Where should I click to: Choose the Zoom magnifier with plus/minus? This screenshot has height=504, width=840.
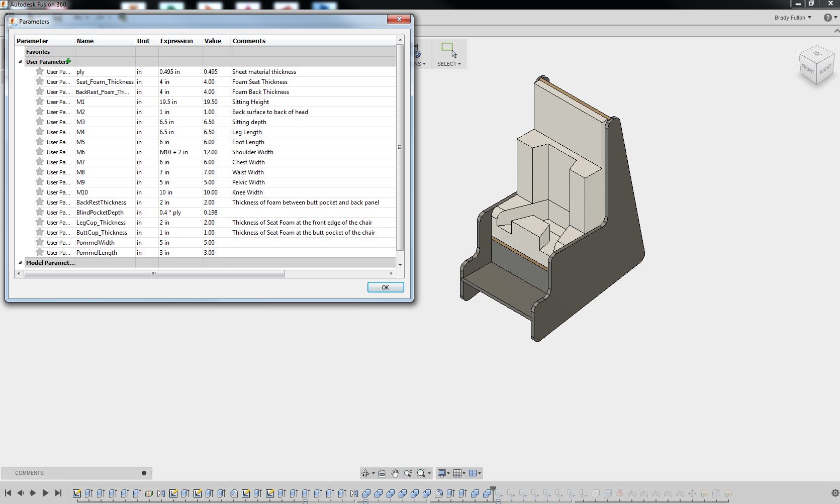click(x=408, y=473)
